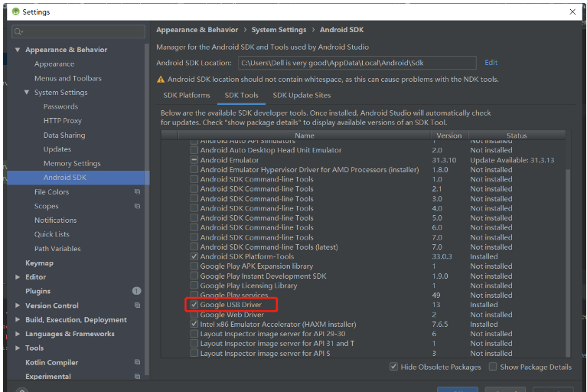Open Quick Lists settings
Viewport: 587px width, 392px height.
click(52, 234)
